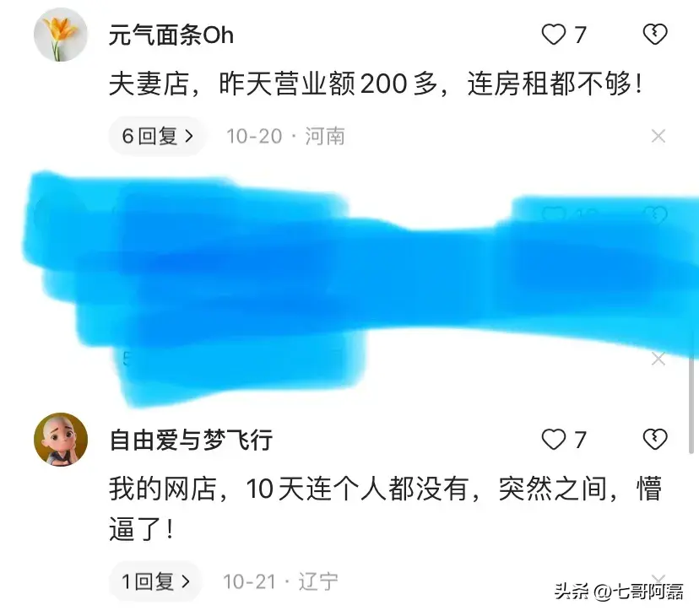Tap broken heart on 自由爱与梦飞行's comment
The height and width of the screenshot is (616, 699).
click(x=655, y=440)
